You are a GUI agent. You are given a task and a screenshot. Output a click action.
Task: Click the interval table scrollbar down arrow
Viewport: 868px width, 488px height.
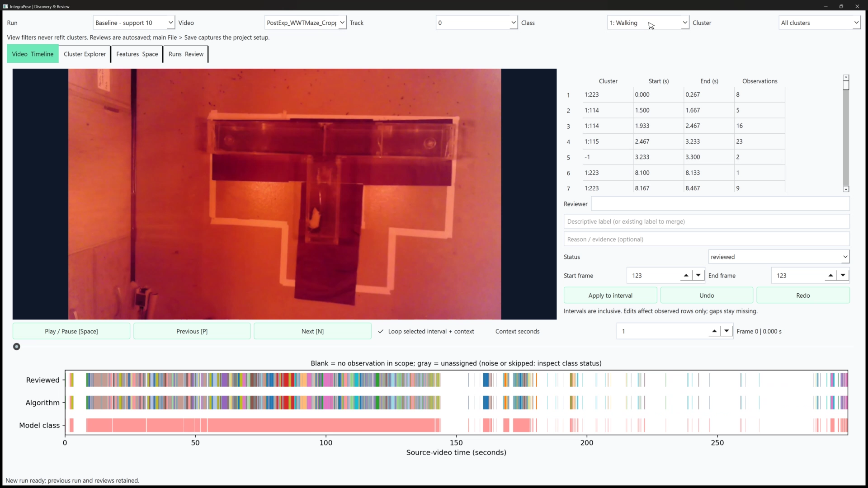coord(846,189)
